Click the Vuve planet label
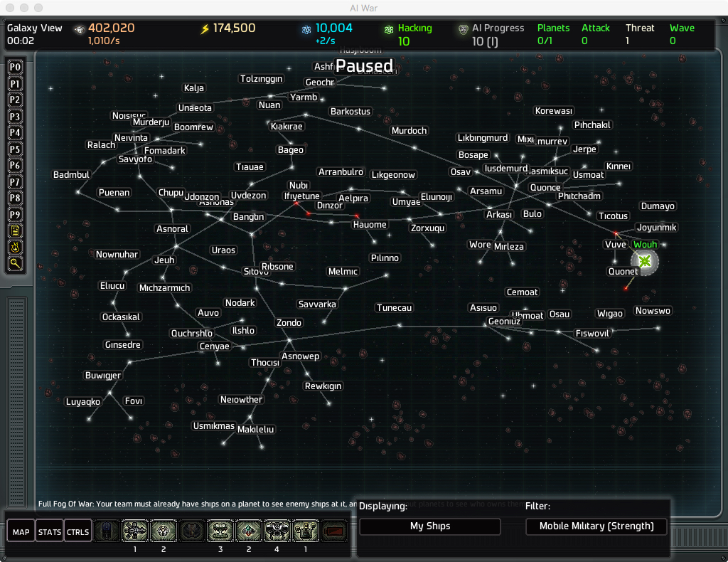This screenshot has width=728, height=562. pos(616,244)
